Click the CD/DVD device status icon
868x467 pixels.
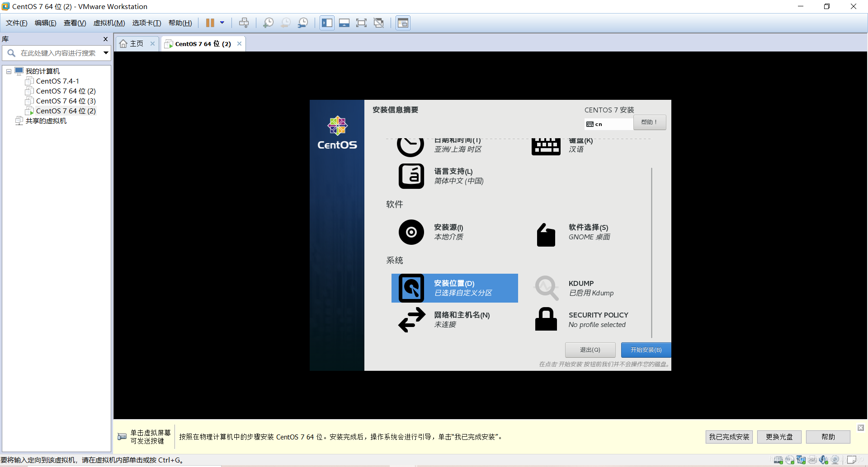tap(790, 460)
